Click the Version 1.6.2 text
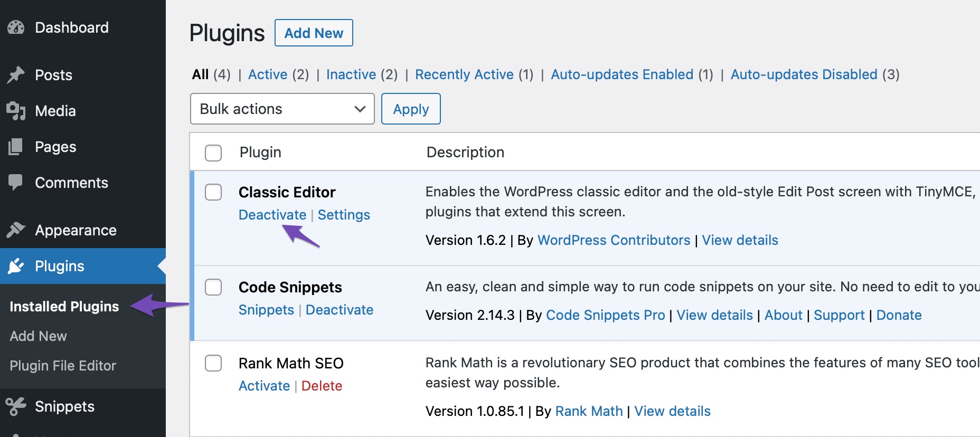This screenshot has height=437, width=980. [x=466, y=240]
